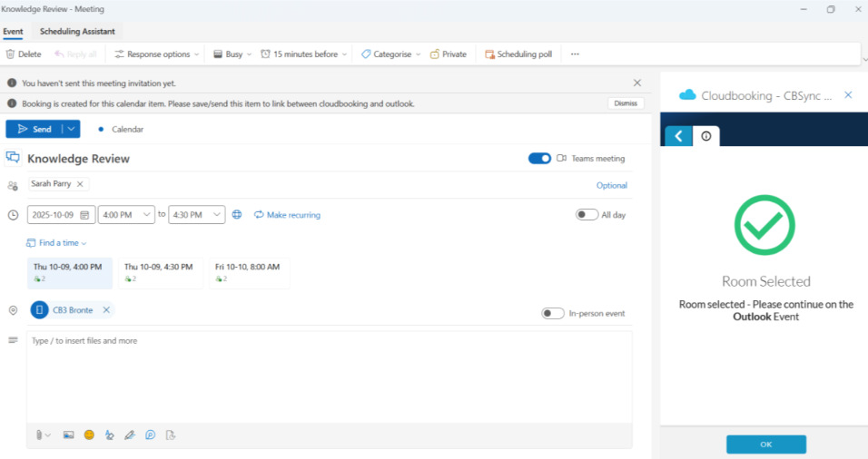Click the Cloudbooking back arrow
The height and width of the screenshot is (459, 868).
pyautogui.click(x=677, y=136)
